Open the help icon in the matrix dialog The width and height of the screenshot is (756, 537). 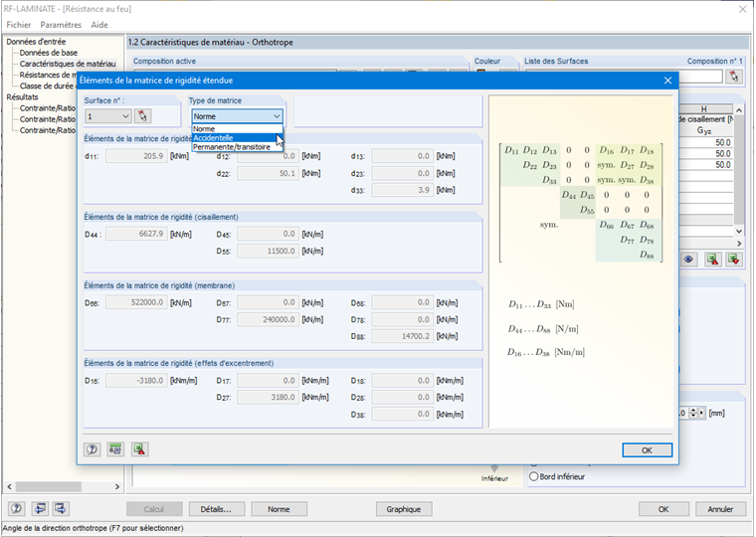click(93, 449)
